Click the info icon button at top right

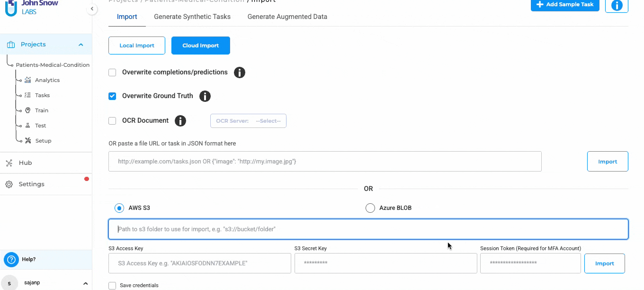617,5
